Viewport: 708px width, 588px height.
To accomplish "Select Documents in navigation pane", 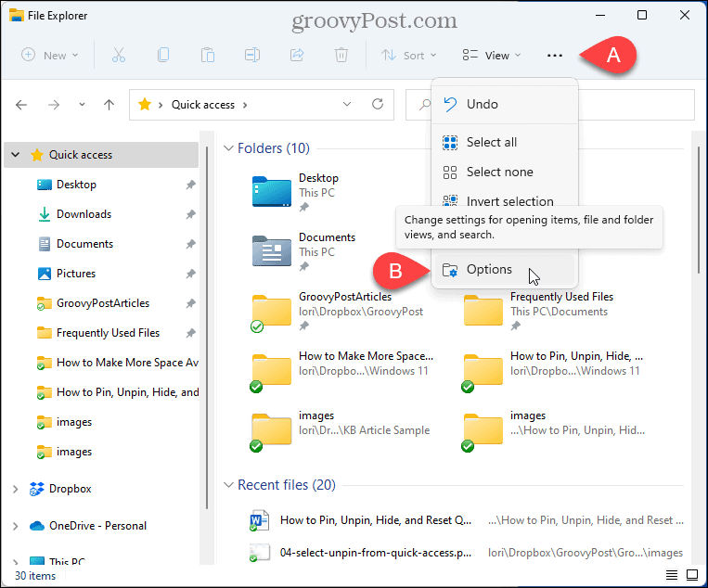I will [x=84, y=244].
